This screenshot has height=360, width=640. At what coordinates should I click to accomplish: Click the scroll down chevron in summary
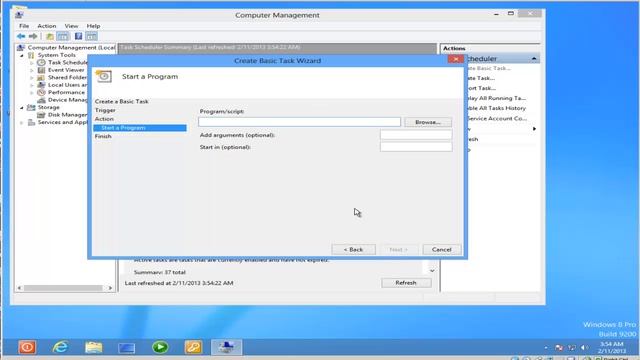(432, 271)
